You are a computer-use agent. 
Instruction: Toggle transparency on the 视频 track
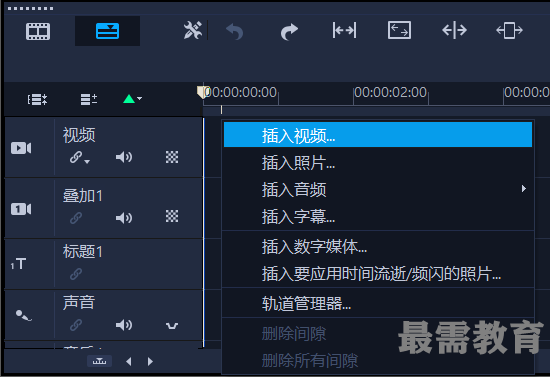pos(172,157)
